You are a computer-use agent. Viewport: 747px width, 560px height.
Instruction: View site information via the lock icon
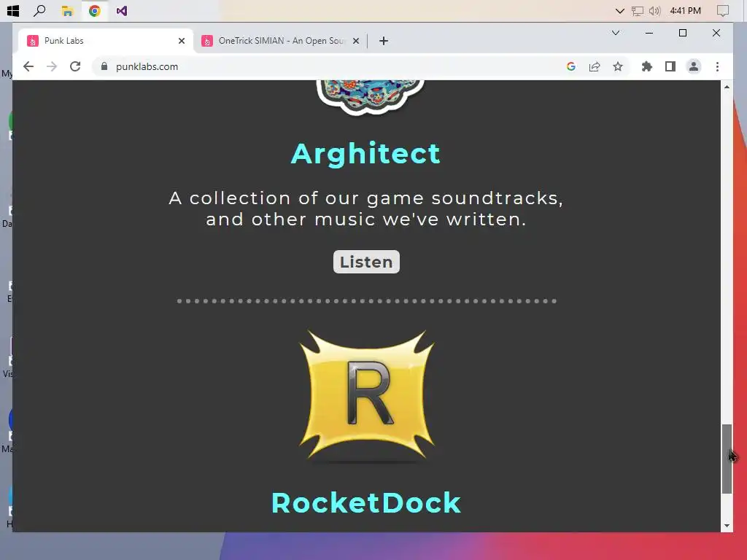104,66
